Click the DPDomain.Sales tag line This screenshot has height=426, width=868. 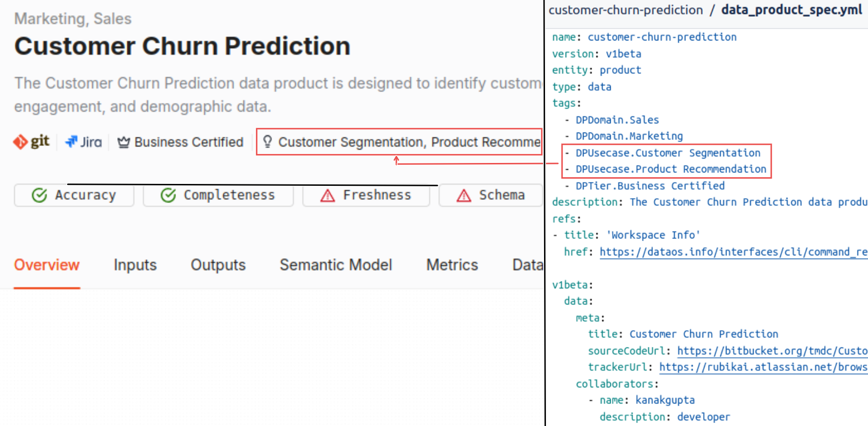612,120
